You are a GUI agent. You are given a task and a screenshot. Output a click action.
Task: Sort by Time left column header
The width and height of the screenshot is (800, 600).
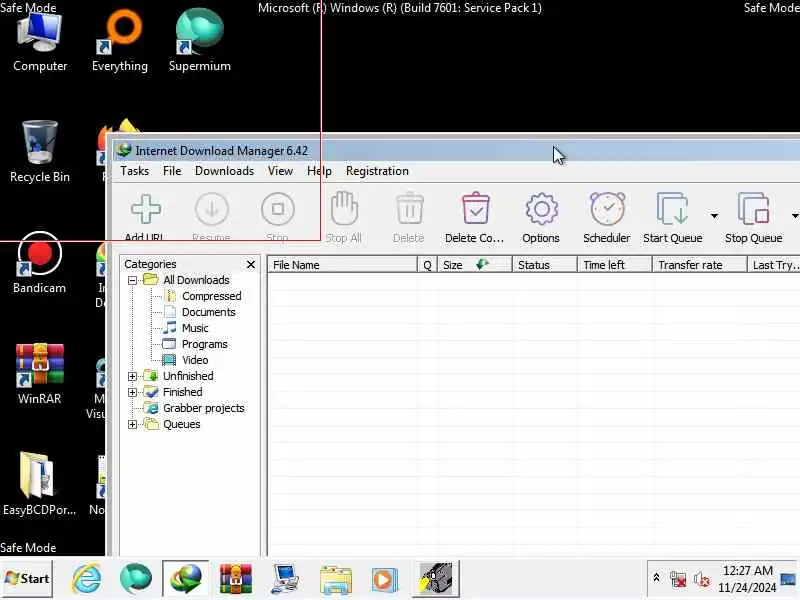[x=615, y=265]
